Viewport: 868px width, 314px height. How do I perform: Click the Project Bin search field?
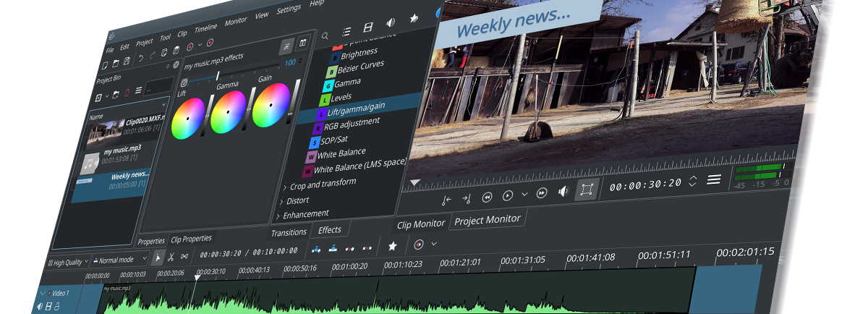pos(158,85)
